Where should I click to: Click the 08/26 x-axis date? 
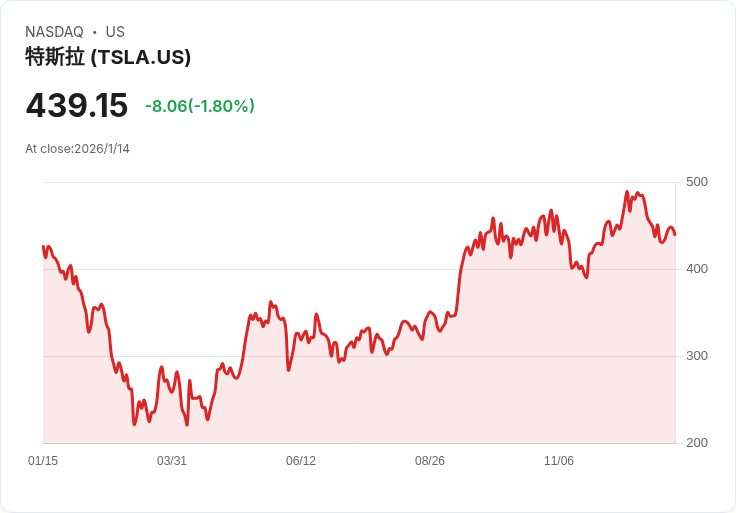coord(430,461)
